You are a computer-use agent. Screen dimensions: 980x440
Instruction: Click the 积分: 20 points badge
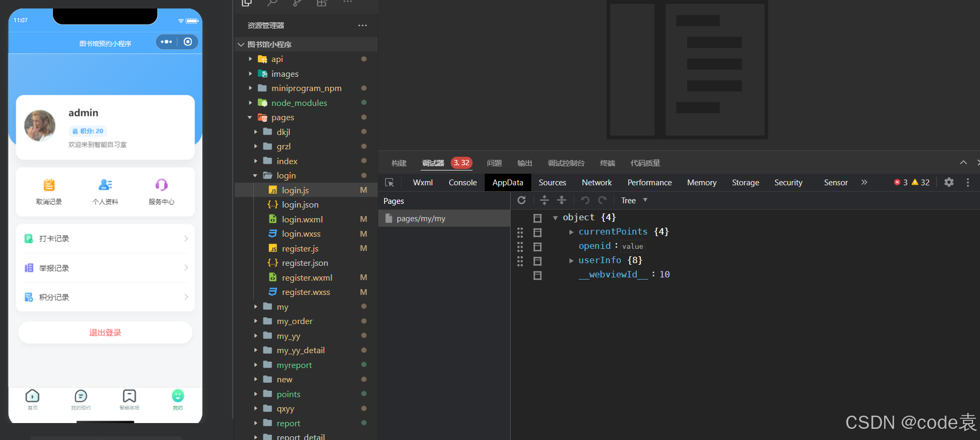point(88,131)
